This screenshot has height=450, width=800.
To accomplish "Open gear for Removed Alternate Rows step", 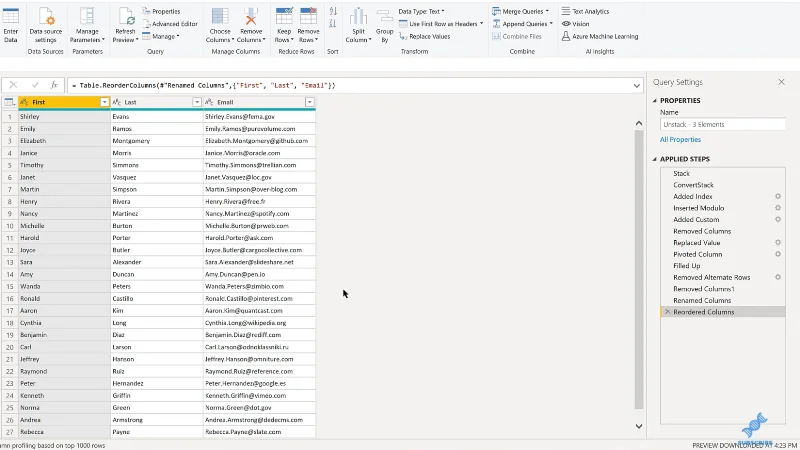I will pyautogui.click(x=778, y=277).
